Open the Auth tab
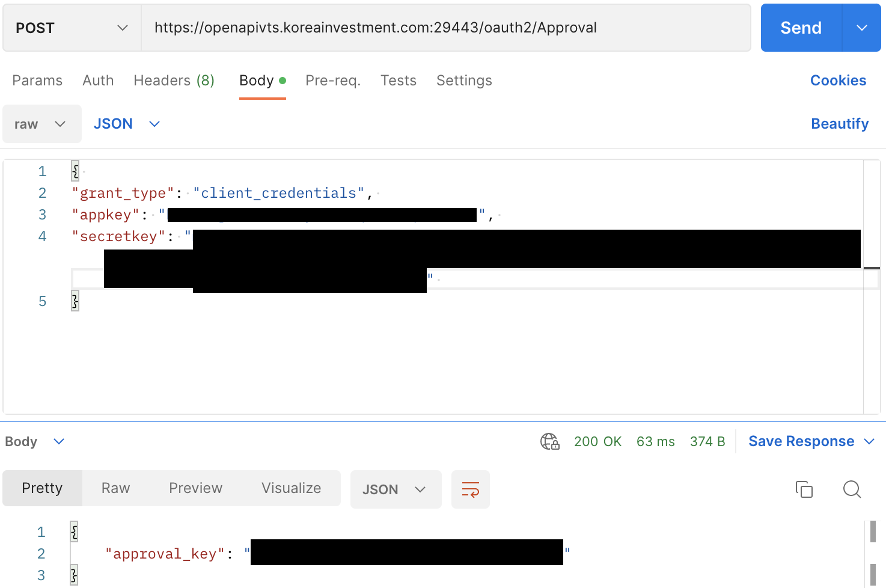The image size is (886, 588). 98,81
